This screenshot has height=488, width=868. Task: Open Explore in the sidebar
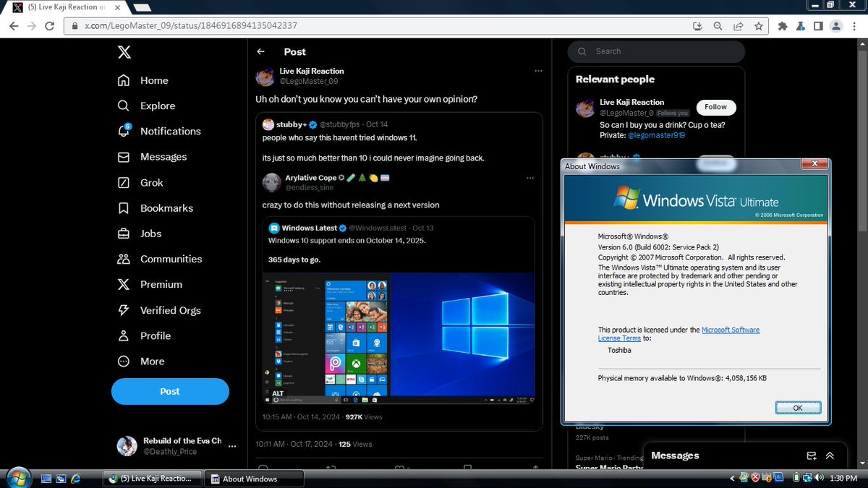pos(147,106)
